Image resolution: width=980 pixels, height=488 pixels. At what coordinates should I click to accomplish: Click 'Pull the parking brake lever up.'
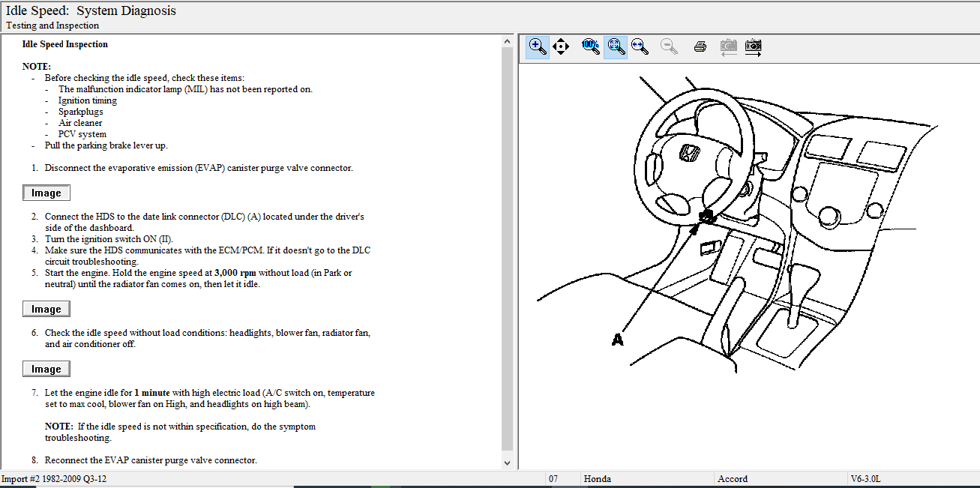tap(106, 145)
